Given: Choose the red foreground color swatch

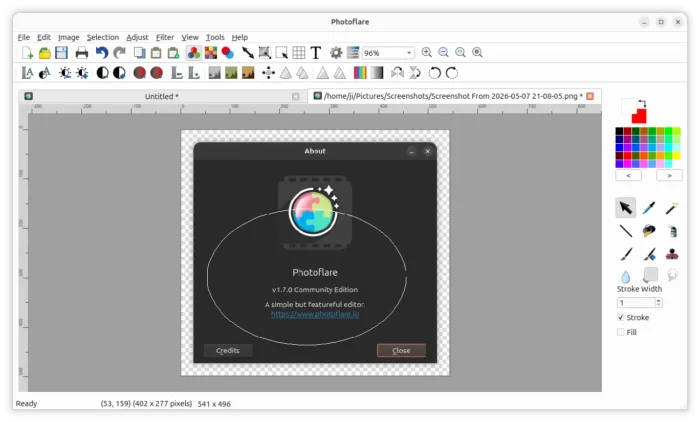Looking at the screenshot, I should [639, 116].
